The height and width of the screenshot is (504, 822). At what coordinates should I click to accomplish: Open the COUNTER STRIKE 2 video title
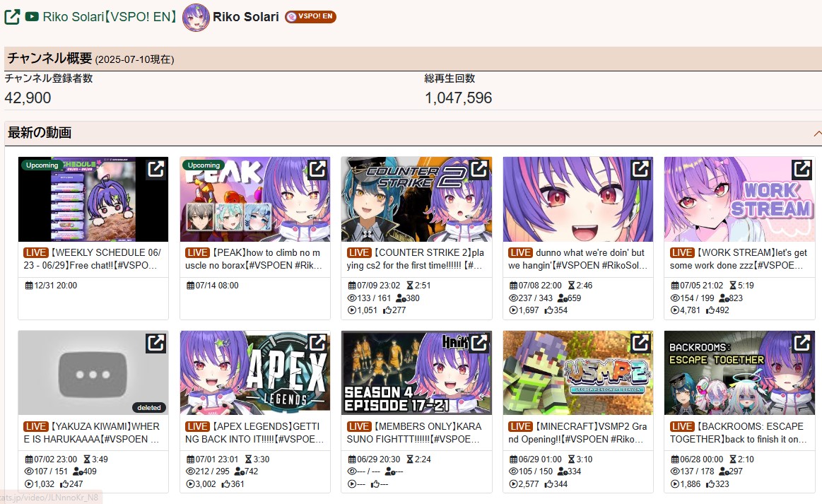[415, 259]
